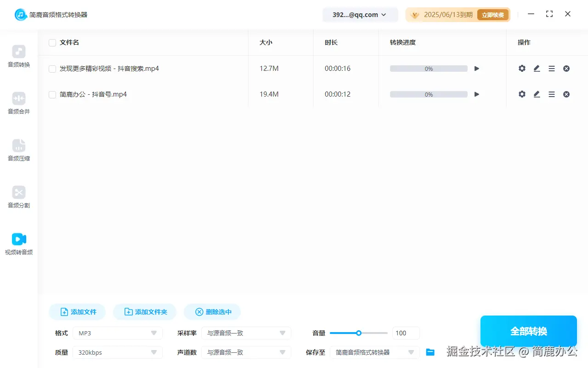
Task: Click the VIP crown badge icon
Action: pos(415,15)
